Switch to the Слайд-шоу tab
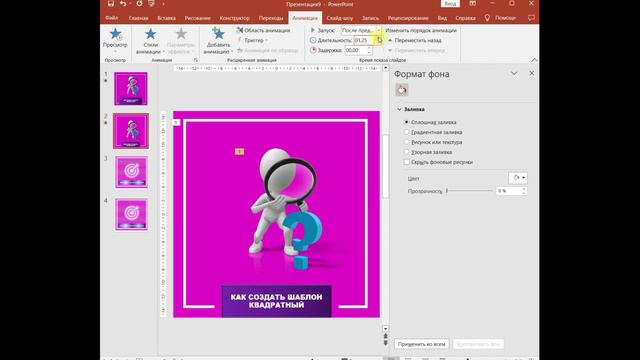The height and width of the screenshot is (360, 640). pyautogui.click(x=340, y=18)
